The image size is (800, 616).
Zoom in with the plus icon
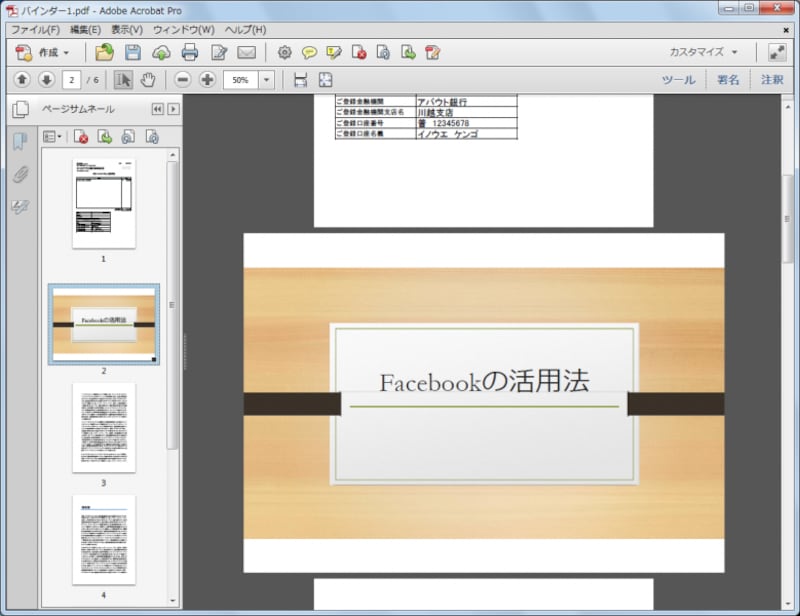pyautogui.click(x=208, y=80)
